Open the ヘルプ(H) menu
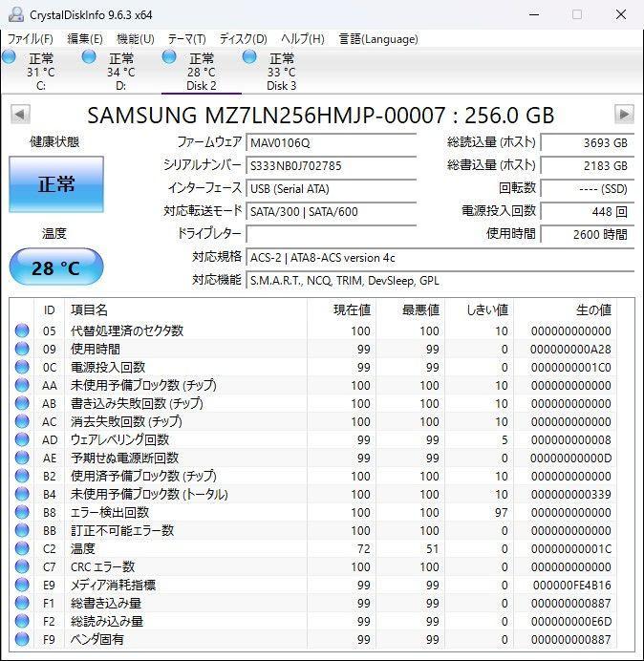 303,39
